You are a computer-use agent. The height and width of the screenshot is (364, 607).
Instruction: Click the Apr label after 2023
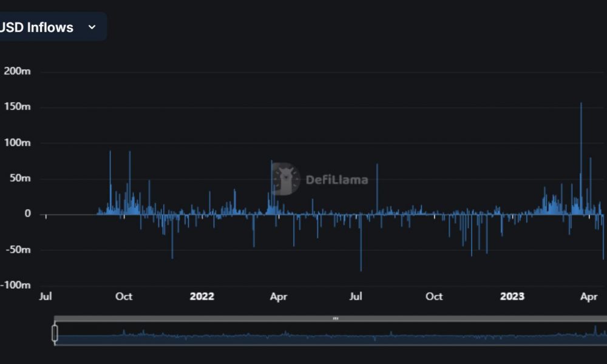click(x=589, y=297)
